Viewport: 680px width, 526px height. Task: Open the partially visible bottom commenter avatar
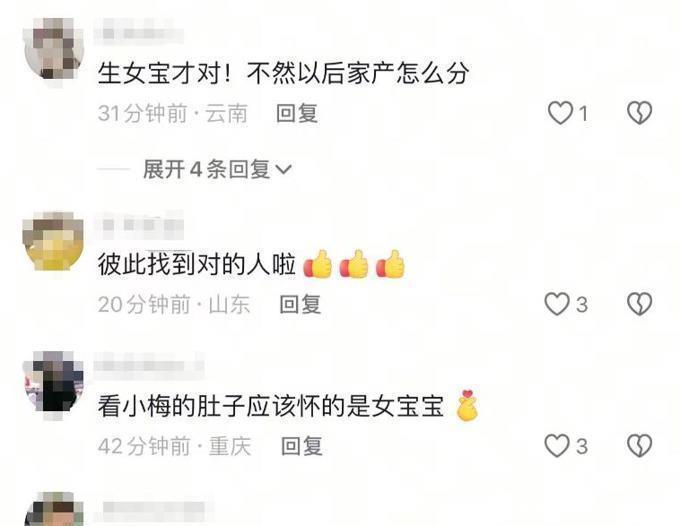pyautogui.click(x=55, y=509)
